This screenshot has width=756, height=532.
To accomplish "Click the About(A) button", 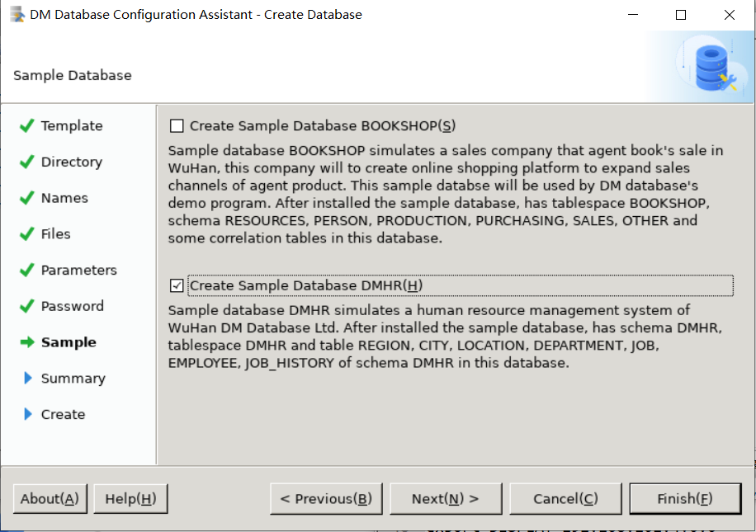I will pos(50,499).
